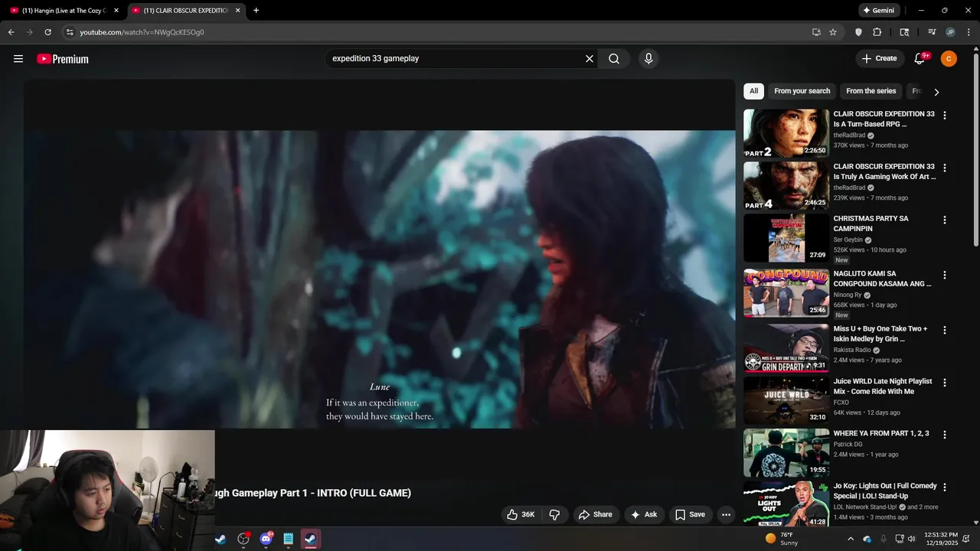Close the CLAIR OBSCUR EXPEDITION tab
Viewport: 980px width, 551px height.
click(238, 11)
